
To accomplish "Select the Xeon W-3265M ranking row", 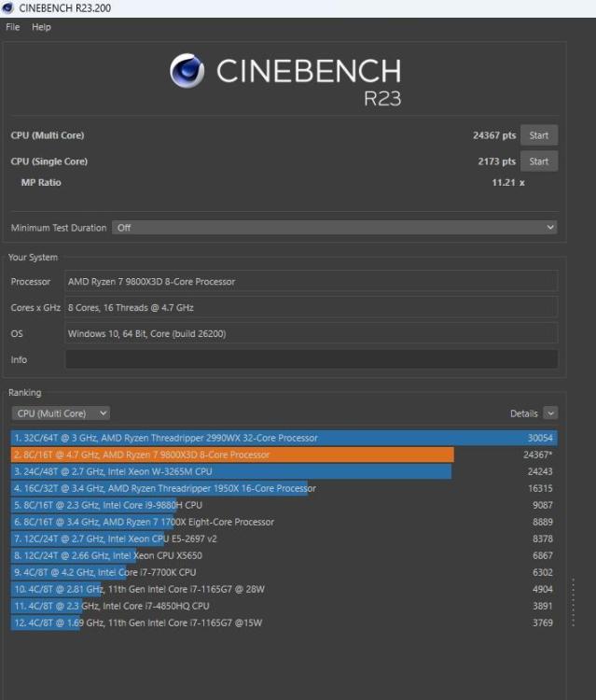I will coord(284,471).
